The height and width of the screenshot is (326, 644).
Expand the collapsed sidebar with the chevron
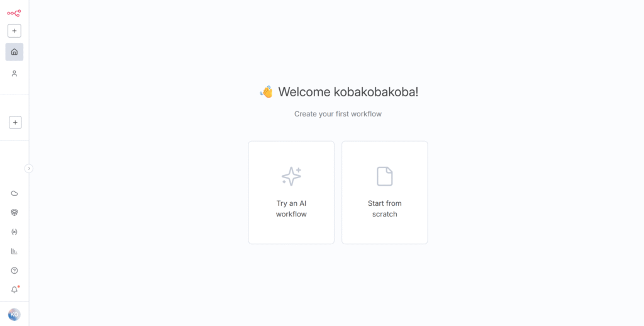29,169
